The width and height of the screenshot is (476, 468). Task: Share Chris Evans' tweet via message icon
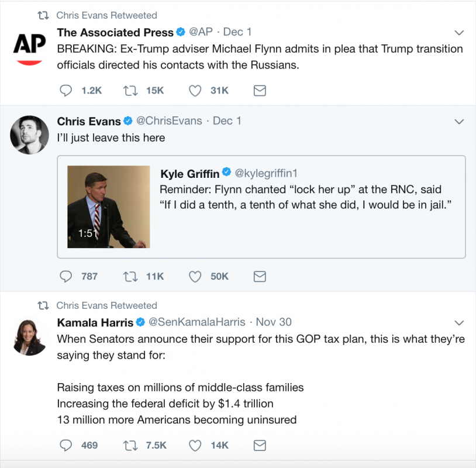260,276
